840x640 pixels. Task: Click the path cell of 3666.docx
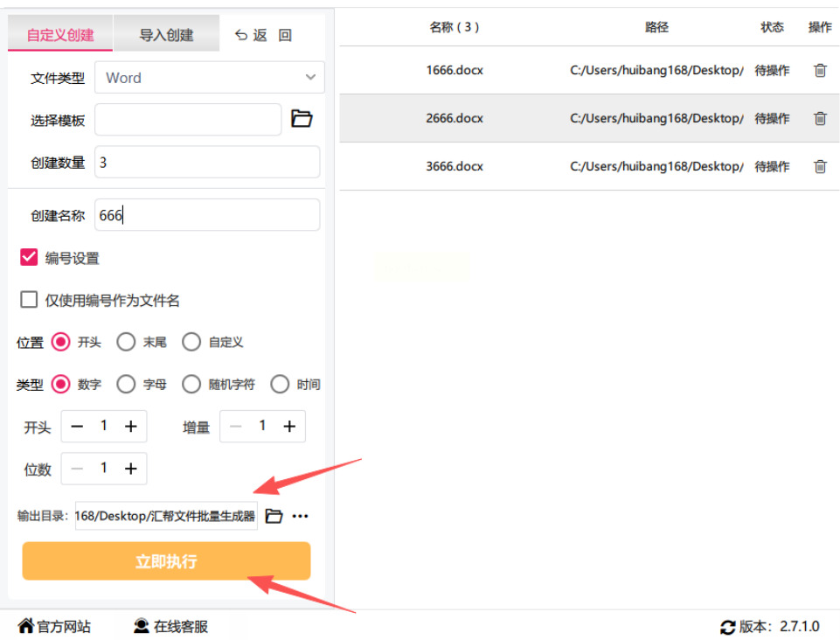pyautogui.click(x=656, y=167)
